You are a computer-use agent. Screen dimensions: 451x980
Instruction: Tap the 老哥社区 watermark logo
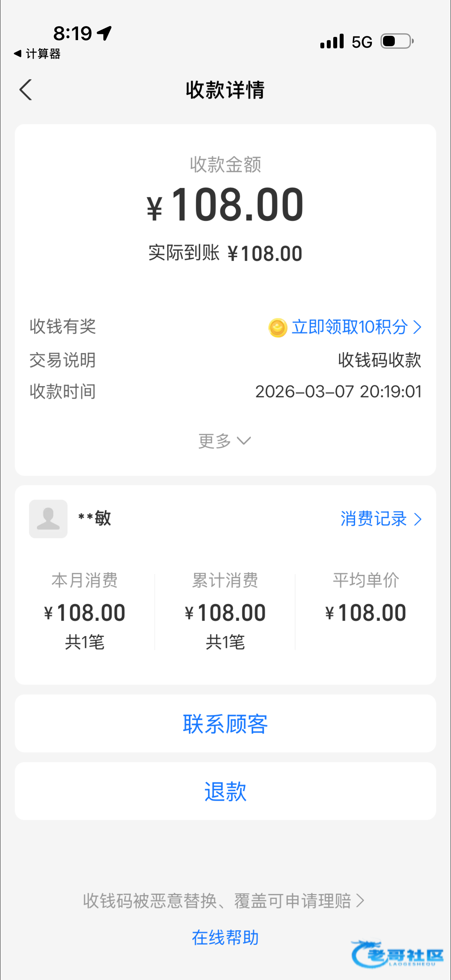[x=397, y=954]
